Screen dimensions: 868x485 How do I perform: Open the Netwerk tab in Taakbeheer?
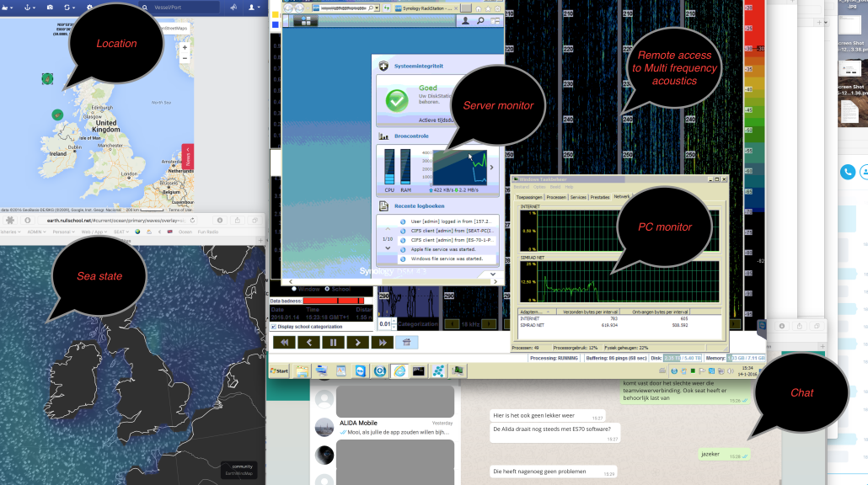click(x=621, y=196)
